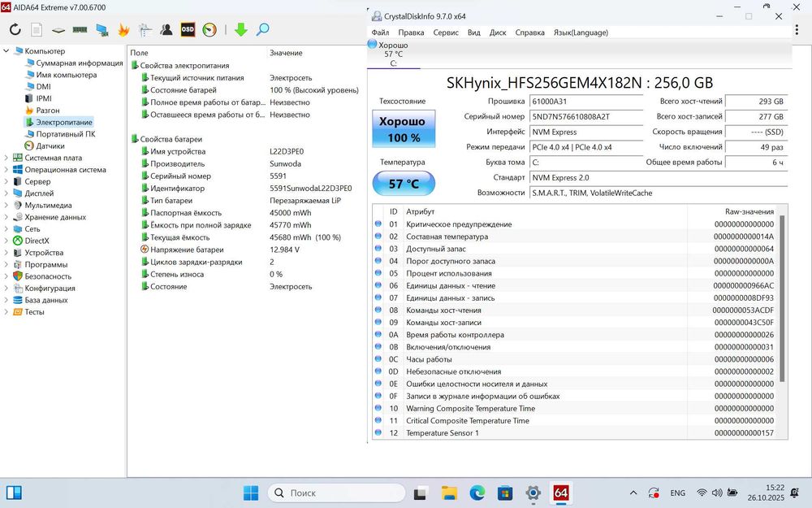Open Microsoft Store taskbar icon
This screenshot has height=508, width=812.
[505, 493]
